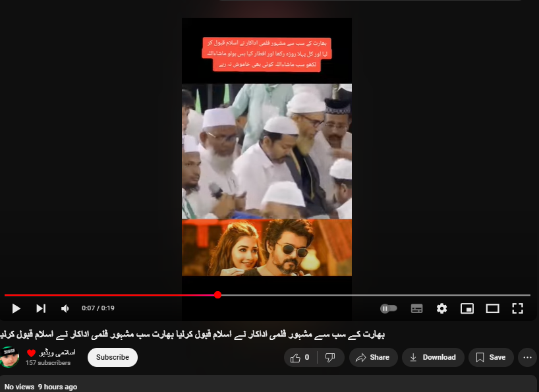Viewport: 539px width, 392px height.
Task: Click the red caption overlay in video
Action: point(267,54)
